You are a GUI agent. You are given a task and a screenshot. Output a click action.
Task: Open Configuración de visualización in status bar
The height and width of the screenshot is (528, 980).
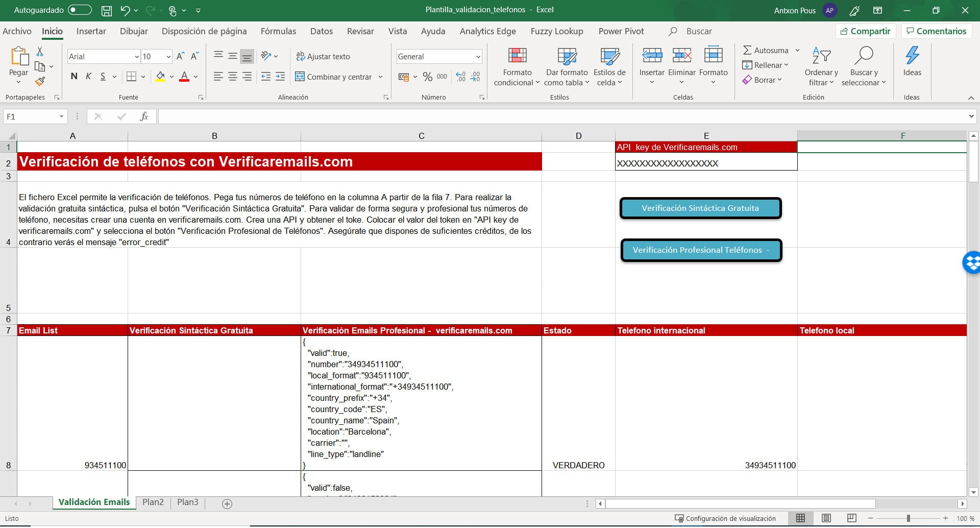(x=725, y=518)
